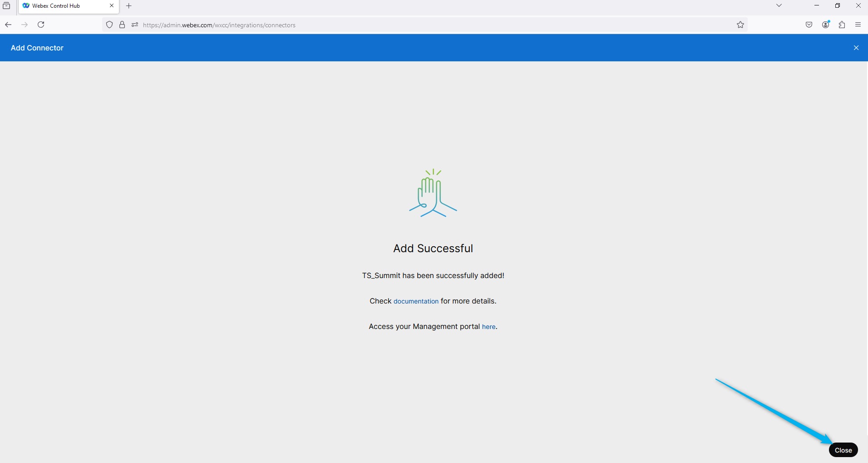Viewport: 868px width, 463px height.
Task: Close the Webex Control Hub tab
Action: click(x=112, y=6)
